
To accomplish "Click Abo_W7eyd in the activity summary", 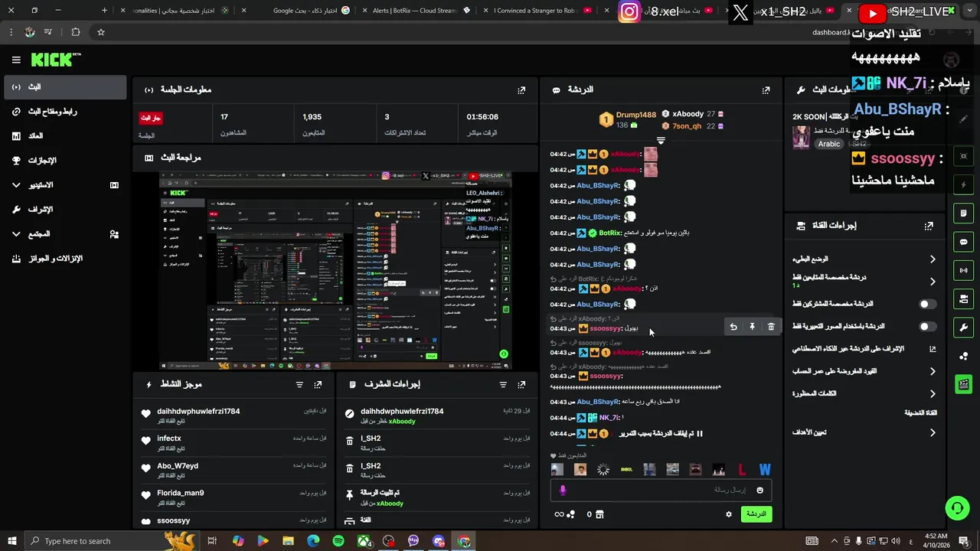I will 178,466.
